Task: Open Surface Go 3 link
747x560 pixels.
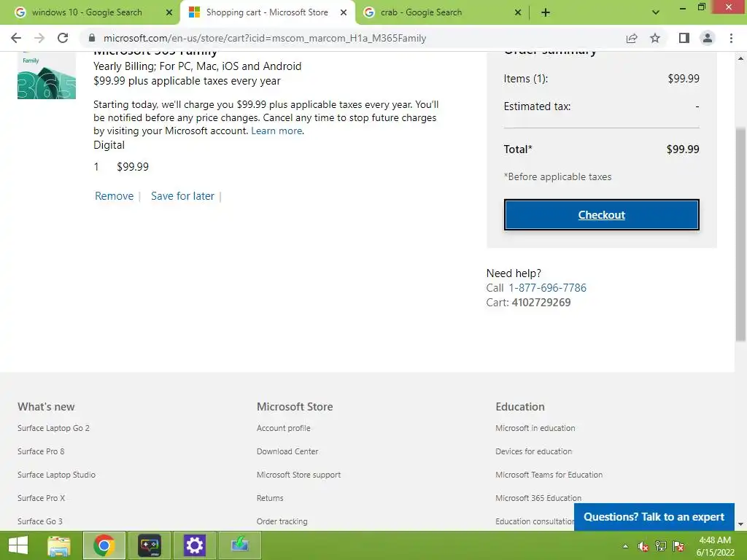Action: pos(40,521)
